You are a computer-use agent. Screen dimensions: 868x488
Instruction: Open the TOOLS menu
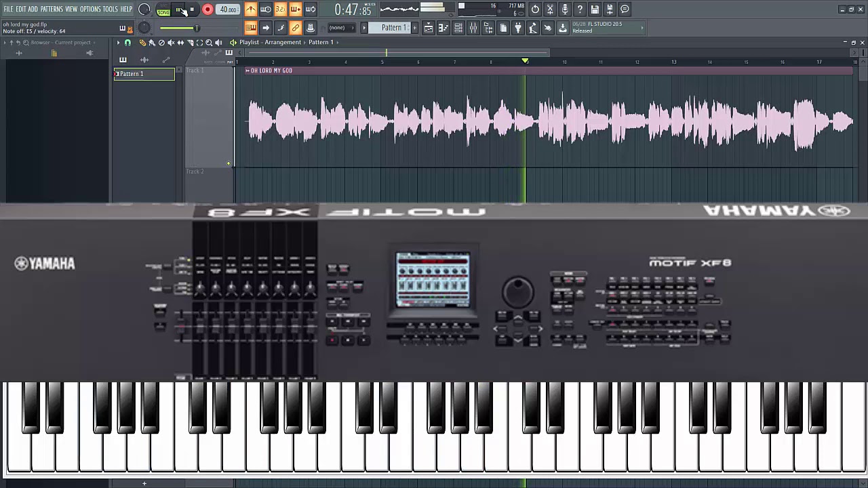110,9
